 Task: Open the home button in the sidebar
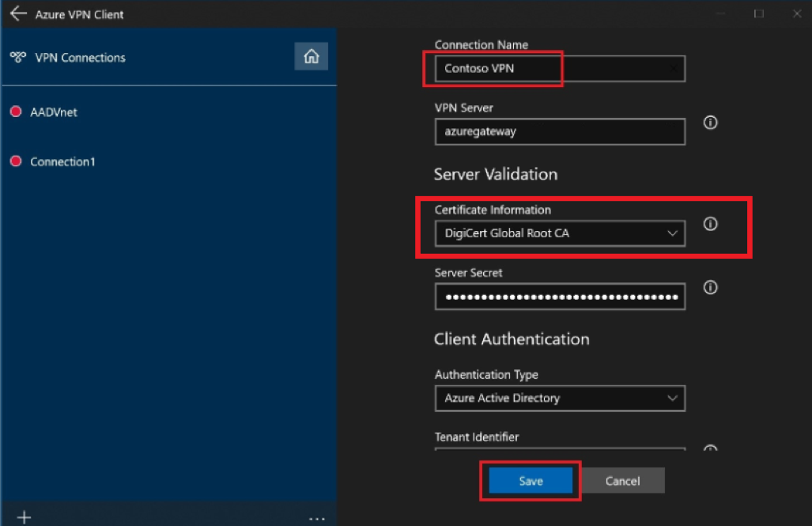[x=311, y=56]
